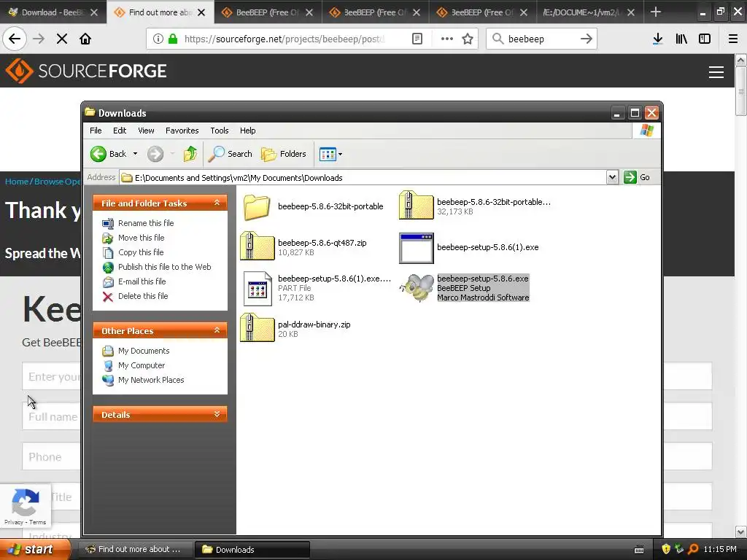Open the Help menu
The height and width of the screenshot is (560, 747).
point(247,131)
